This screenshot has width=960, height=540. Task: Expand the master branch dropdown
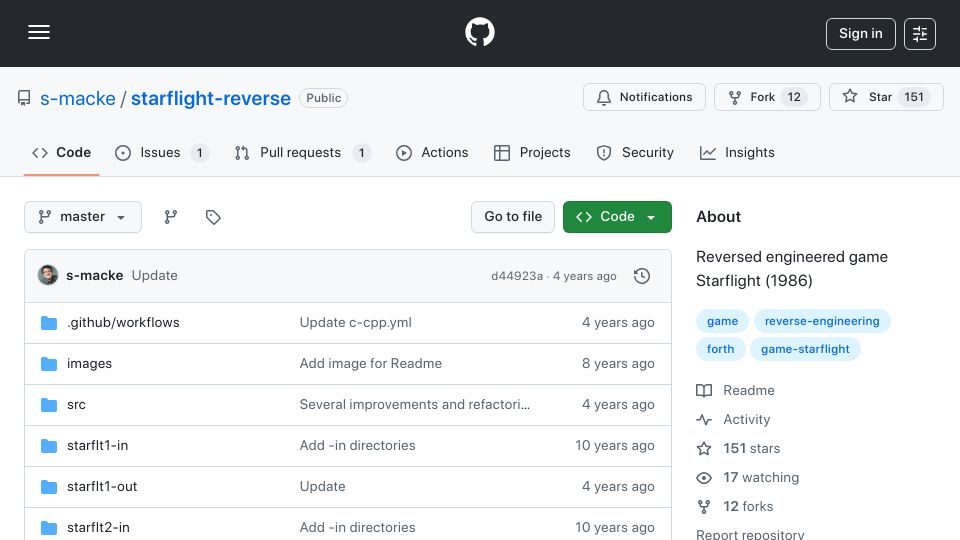point(83,217)
